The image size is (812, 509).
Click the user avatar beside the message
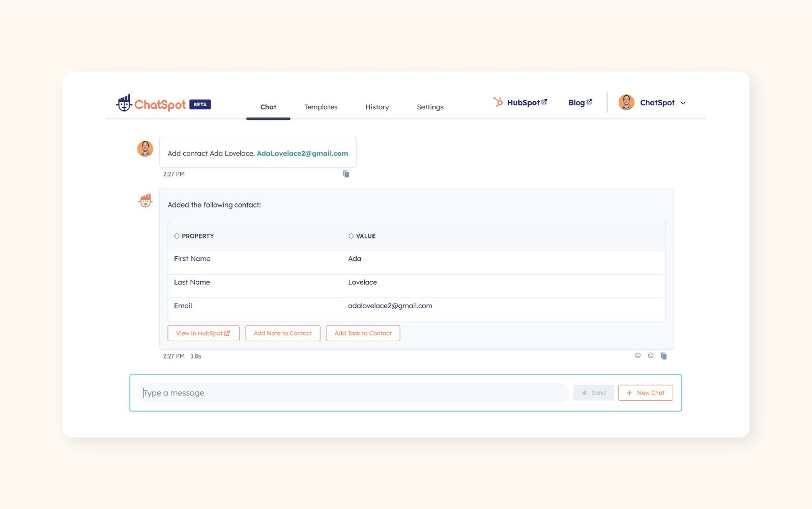pyautogui.click(x=146, y=148)
